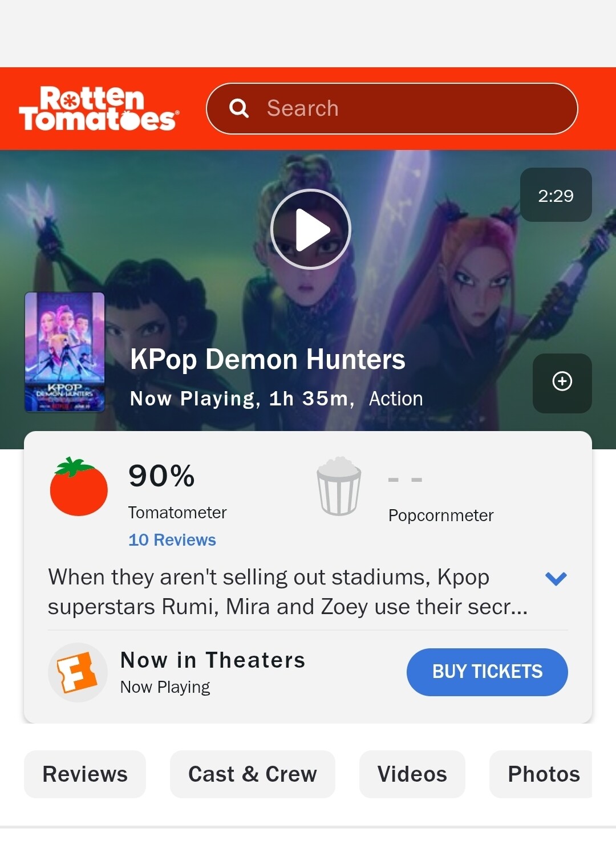Click the 2:29 trailer duration badge
Viewport: 616px width, 857px height.
point(556,195)
